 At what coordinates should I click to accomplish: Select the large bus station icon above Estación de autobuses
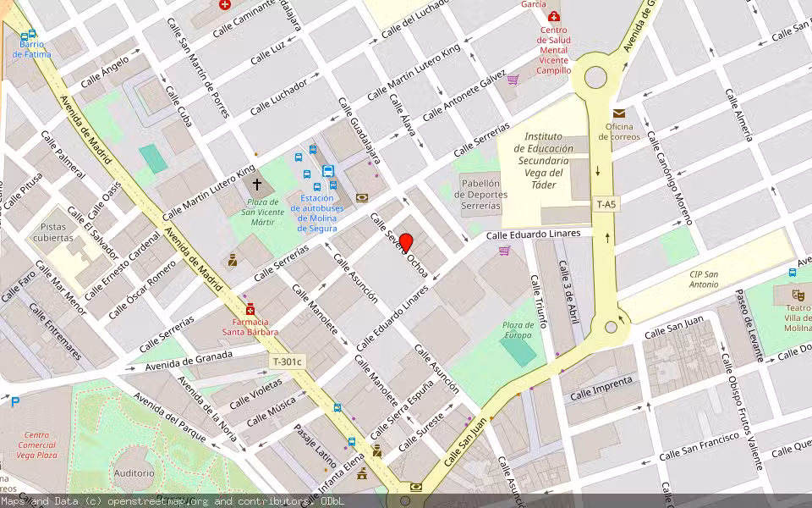coord(328,171)
